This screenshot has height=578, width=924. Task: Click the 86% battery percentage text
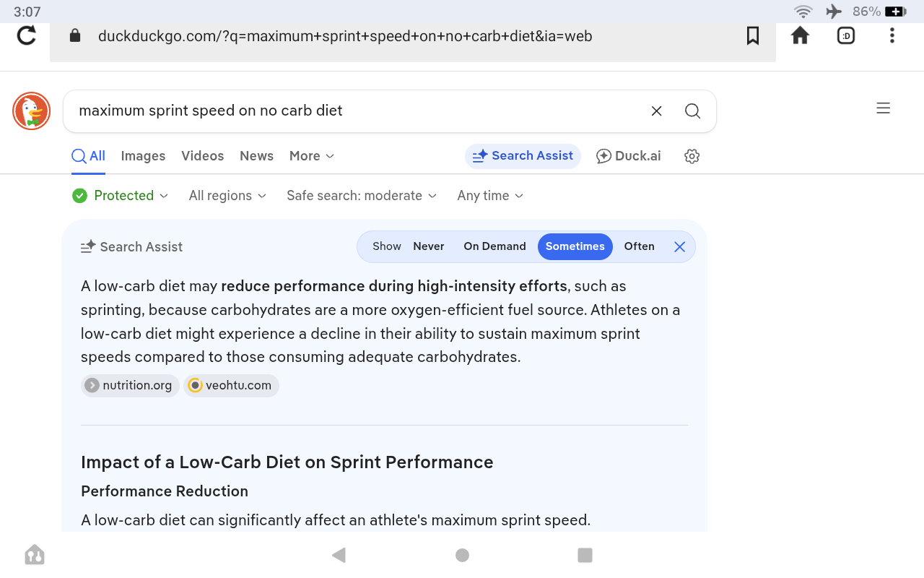(866, 12)
